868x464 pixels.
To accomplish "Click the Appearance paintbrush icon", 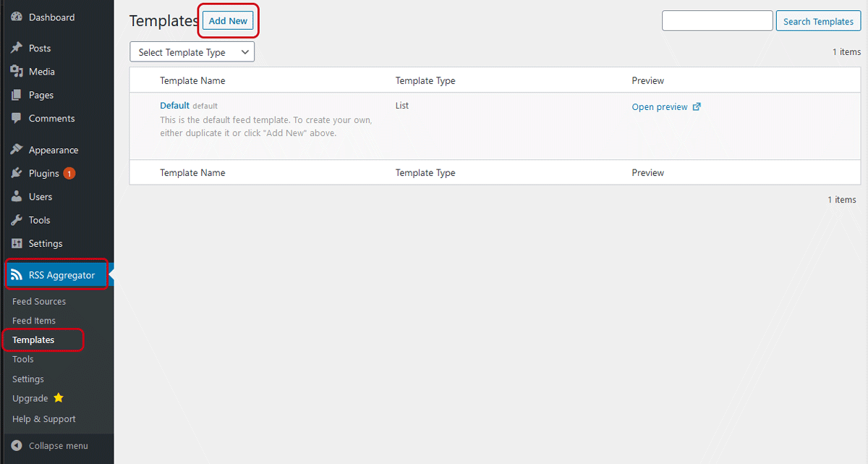I will [x=17, y=150].
